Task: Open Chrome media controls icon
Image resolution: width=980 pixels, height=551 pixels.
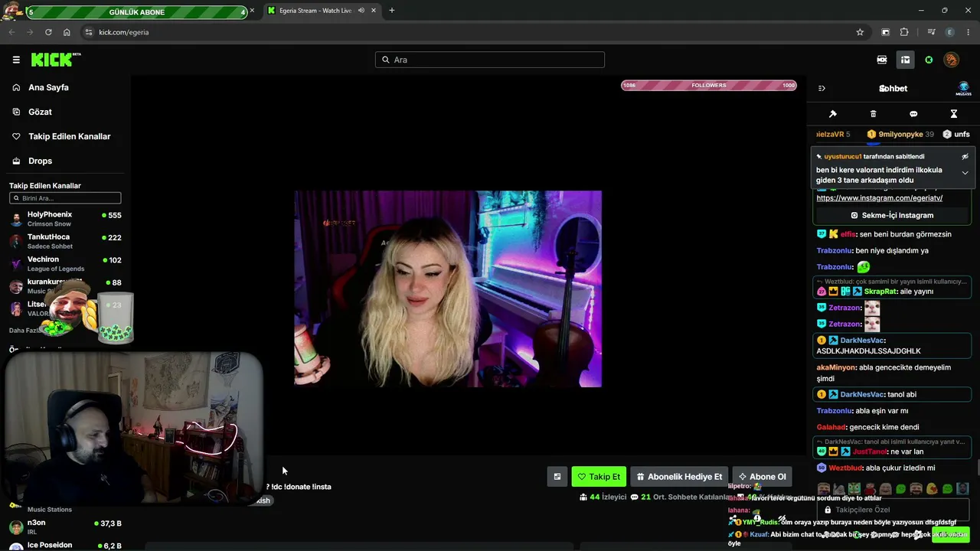Action: coord(931,32)
